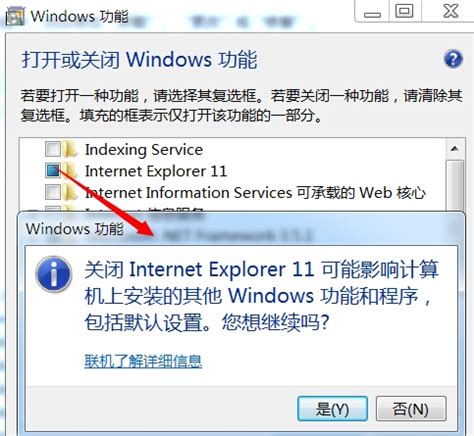Click the blue help question mark icon
This screenshot has height=436, width=474.
pos(453,59)
